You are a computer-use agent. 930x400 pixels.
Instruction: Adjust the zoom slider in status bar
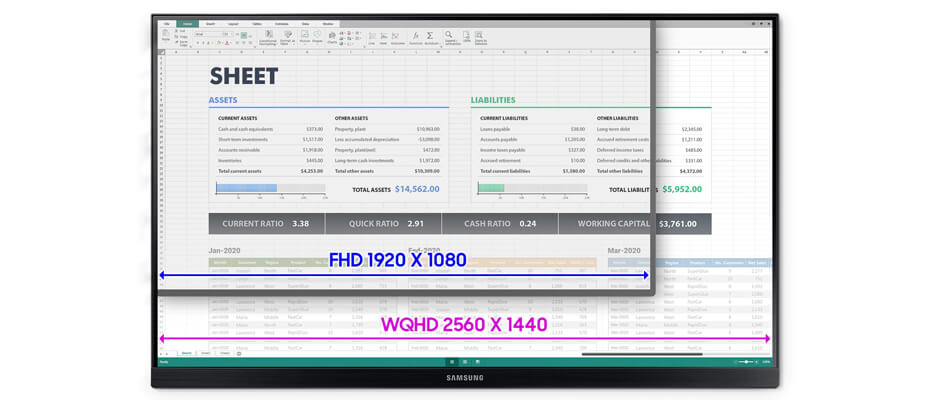[746, 361]
